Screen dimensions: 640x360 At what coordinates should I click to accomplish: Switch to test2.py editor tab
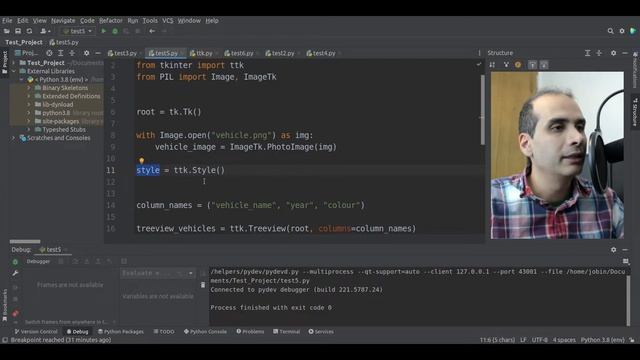282,53
